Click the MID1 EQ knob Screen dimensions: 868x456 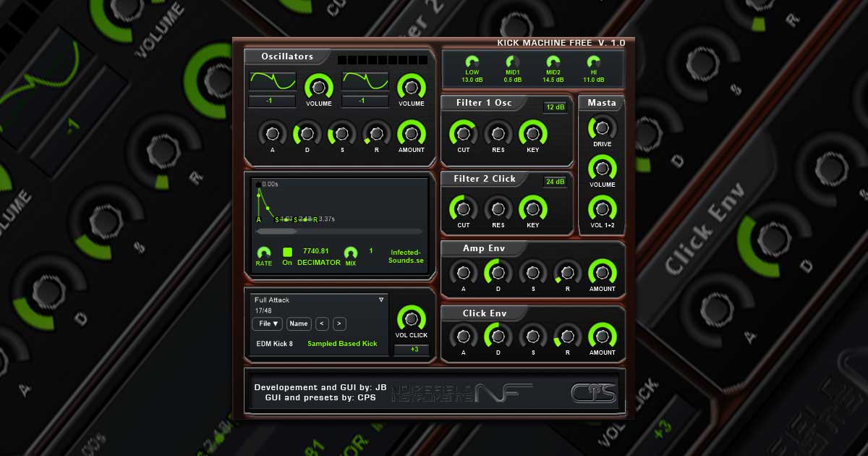(x=513, y=63)
